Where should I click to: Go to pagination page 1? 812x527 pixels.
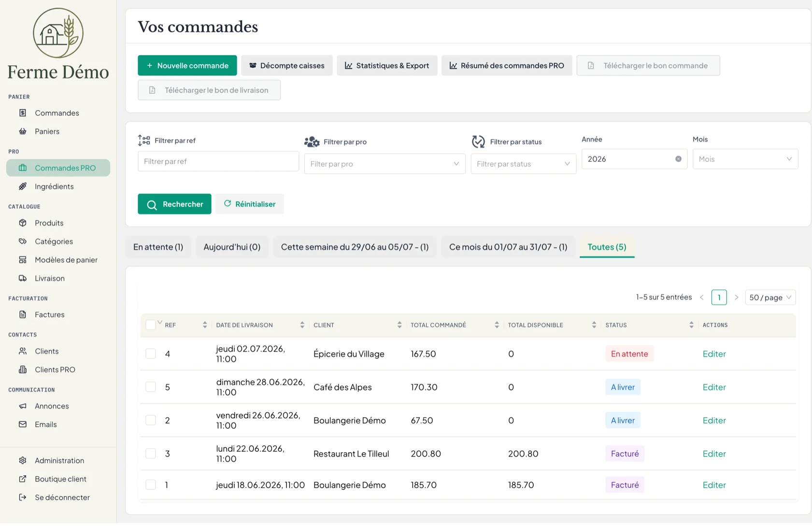coord(719,298)
